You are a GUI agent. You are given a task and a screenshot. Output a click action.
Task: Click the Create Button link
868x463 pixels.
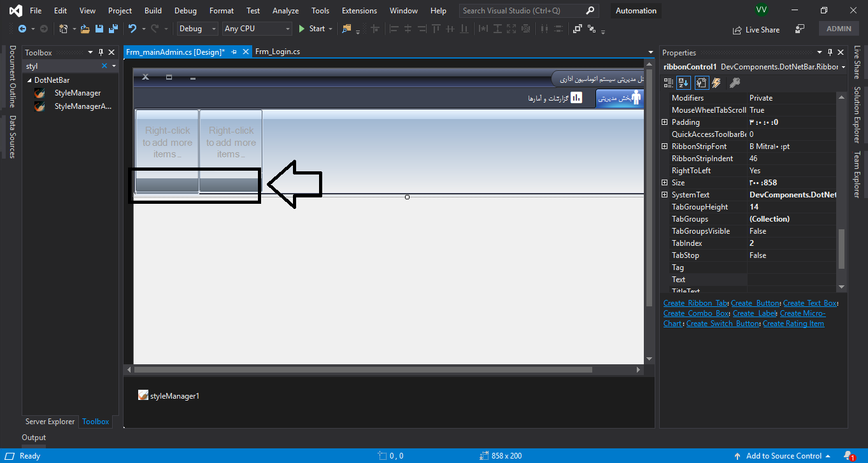(x=755, y=303)
